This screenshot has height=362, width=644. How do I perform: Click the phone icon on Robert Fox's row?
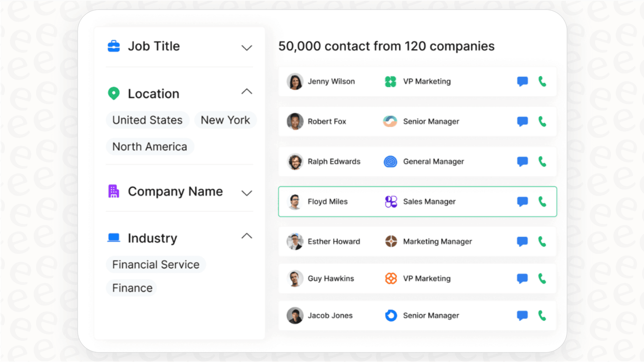(x=542, y=121)
